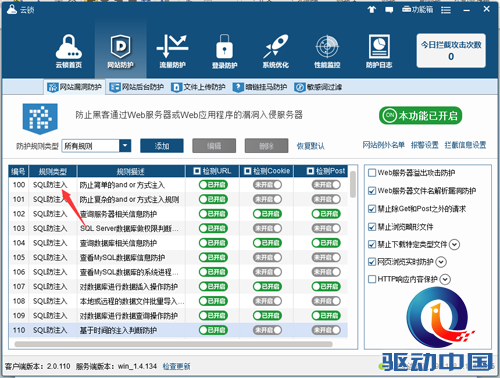Select the 网站防护 shield icon

coord(120,51)
